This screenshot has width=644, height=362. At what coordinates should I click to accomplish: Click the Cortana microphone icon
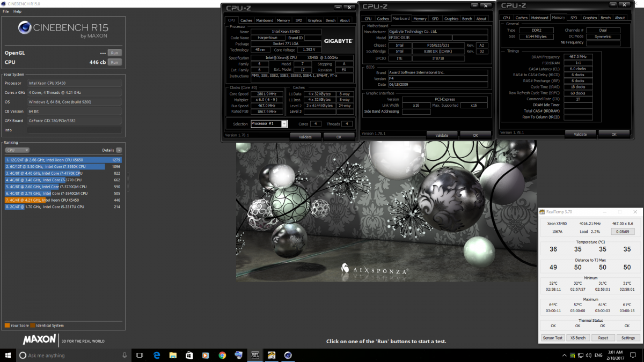pyautogui.click(x=125, y=355)
